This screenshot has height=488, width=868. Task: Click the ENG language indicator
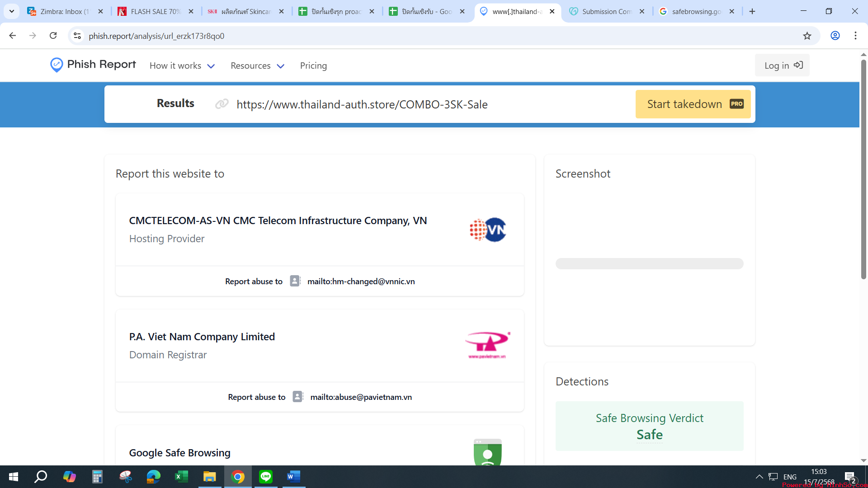790,477
